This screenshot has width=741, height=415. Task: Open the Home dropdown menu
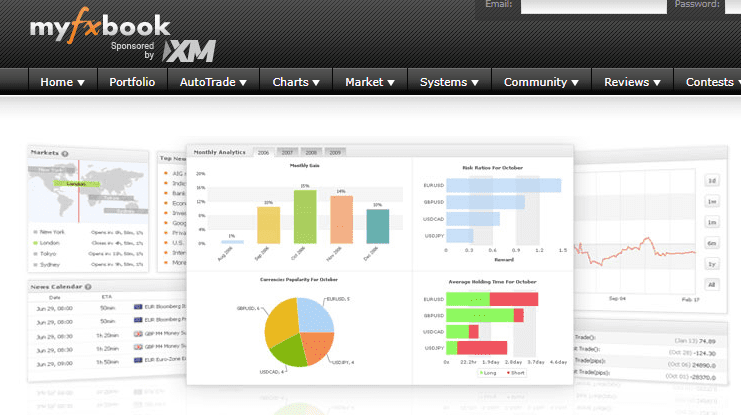[x=62, y=82]
